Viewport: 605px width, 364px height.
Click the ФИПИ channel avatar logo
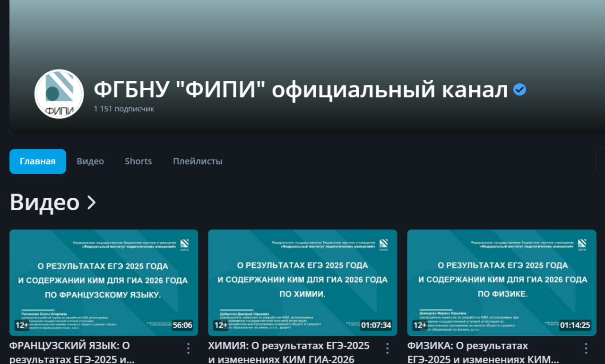pyautogui.click(x=59, y=94)
